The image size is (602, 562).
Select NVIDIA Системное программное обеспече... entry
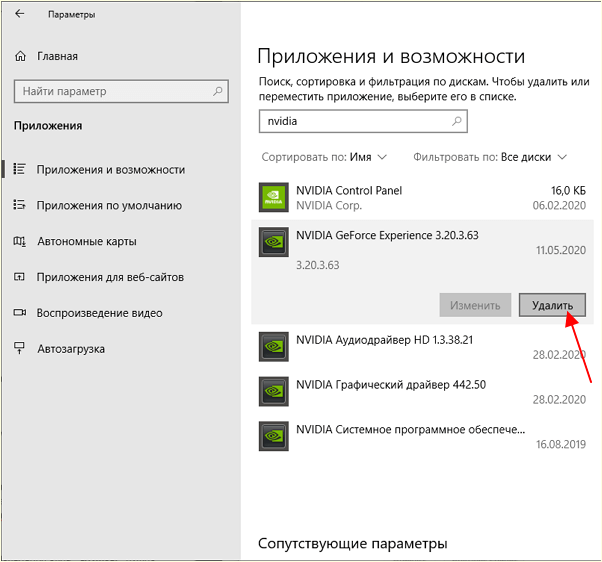pos(422,436)
